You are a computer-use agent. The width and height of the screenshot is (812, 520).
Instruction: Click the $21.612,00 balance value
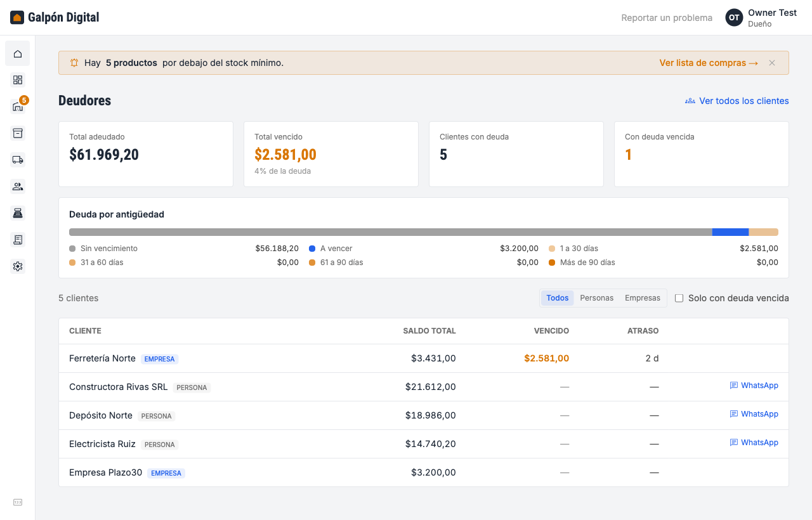(431, 387)
